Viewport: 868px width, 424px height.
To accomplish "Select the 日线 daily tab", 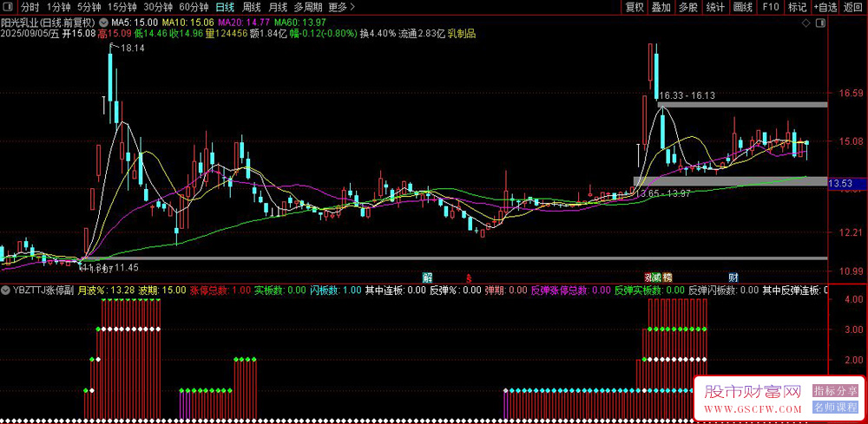I will pos(225,7).
